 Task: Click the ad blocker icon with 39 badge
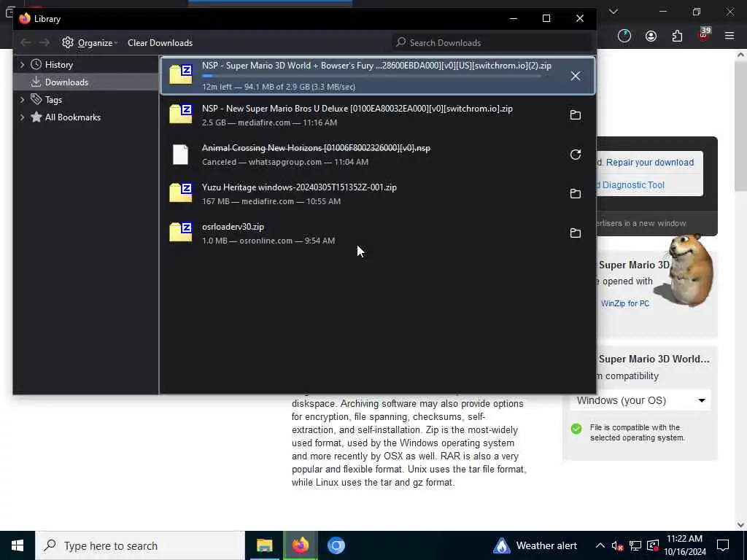pyautogui.click(x=704, y=35)
